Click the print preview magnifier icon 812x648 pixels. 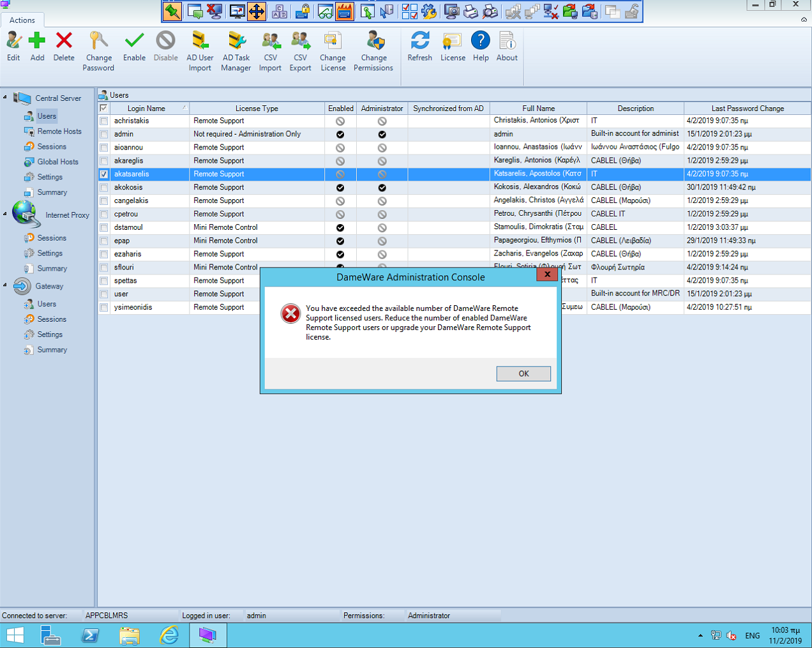490,11
